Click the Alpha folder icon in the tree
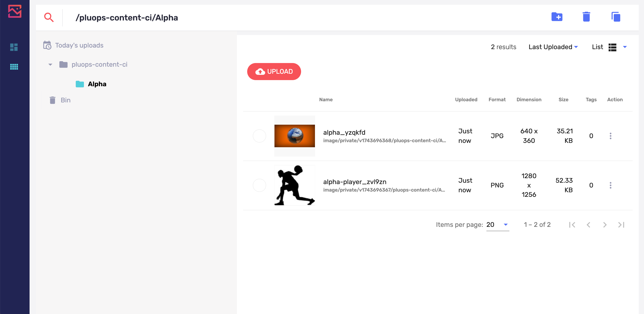Screen dimensions: 644x314 point(80,84)
